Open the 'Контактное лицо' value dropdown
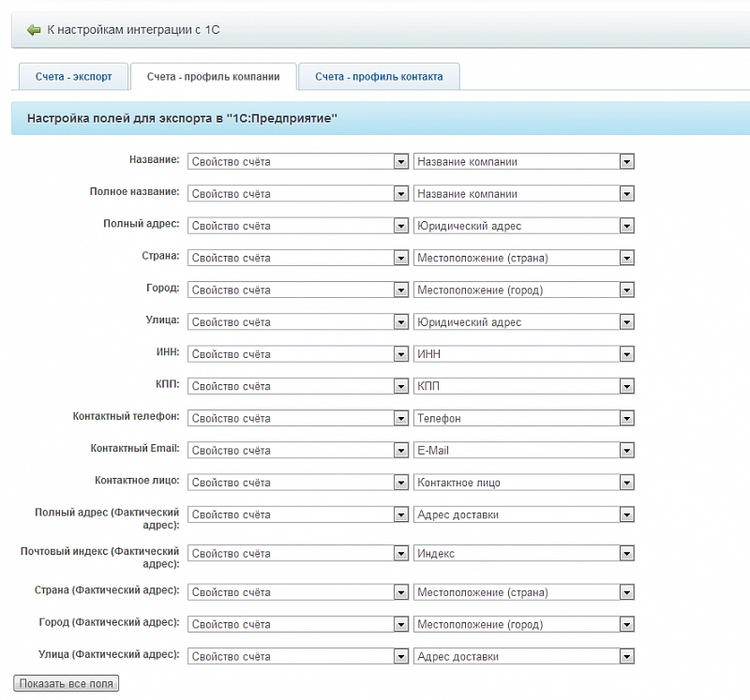This screenshot has height=700, width=750. point(523,483)
